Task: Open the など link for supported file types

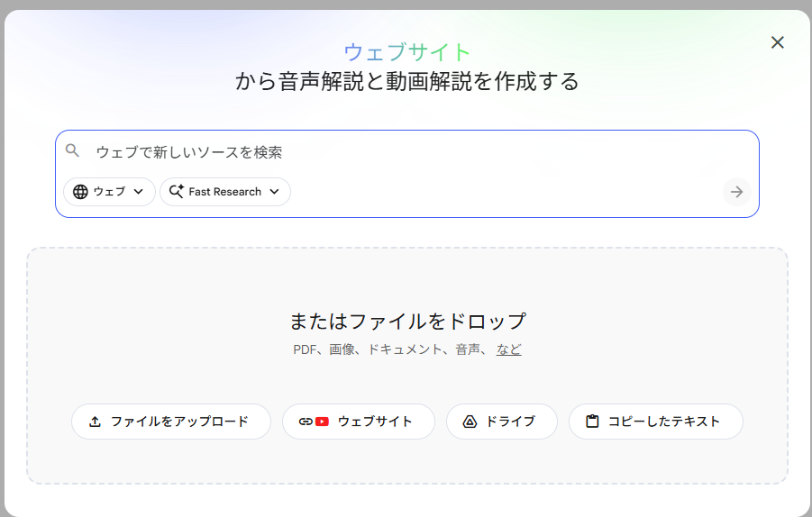Action: tap(508, 349)
